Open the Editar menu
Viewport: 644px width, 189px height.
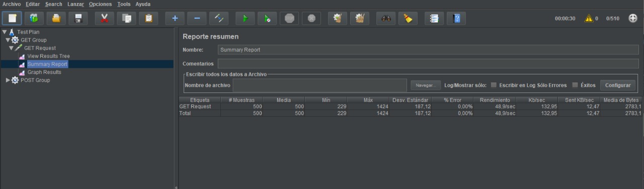(33, 4)
